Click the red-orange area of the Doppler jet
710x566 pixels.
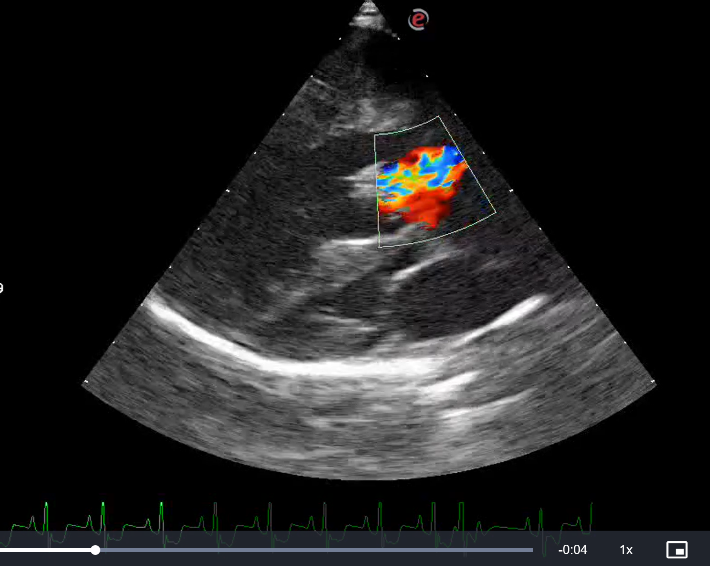click(x=425, y=210)
